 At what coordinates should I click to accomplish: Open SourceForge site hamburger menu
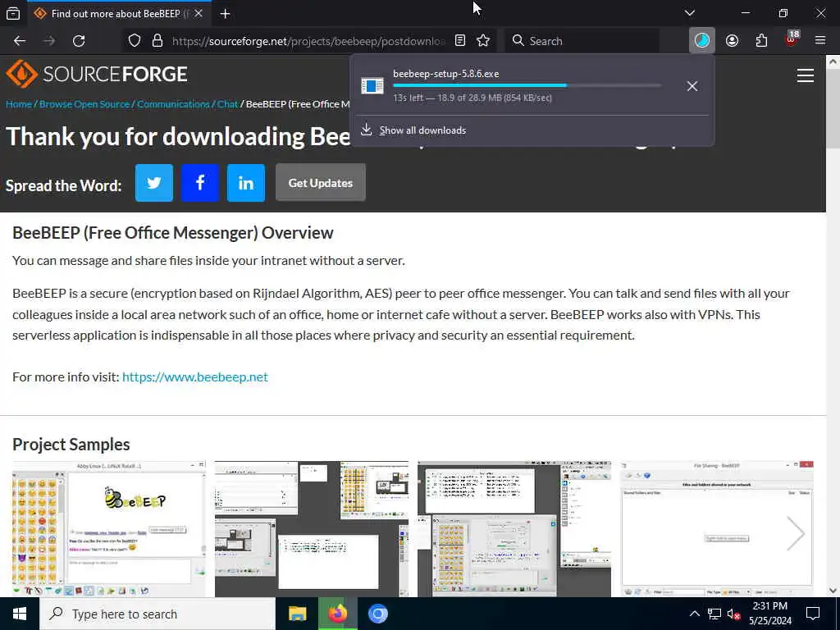click(806, 75)
